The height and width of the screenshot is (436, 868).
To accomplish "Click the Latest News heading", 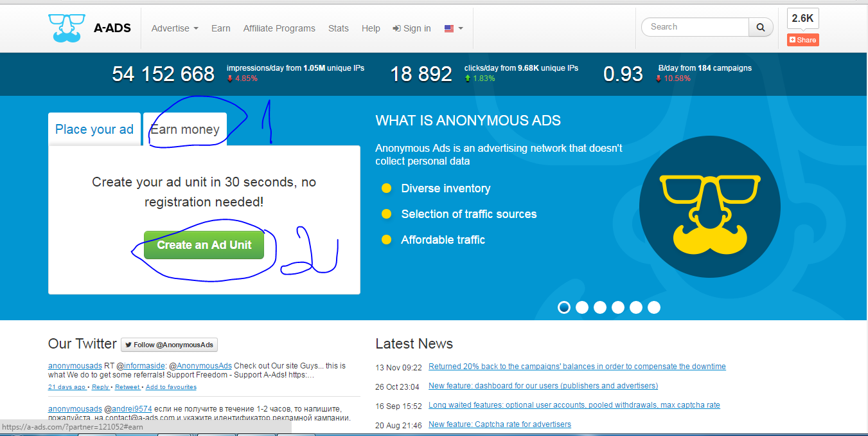I will coord(414,344).
